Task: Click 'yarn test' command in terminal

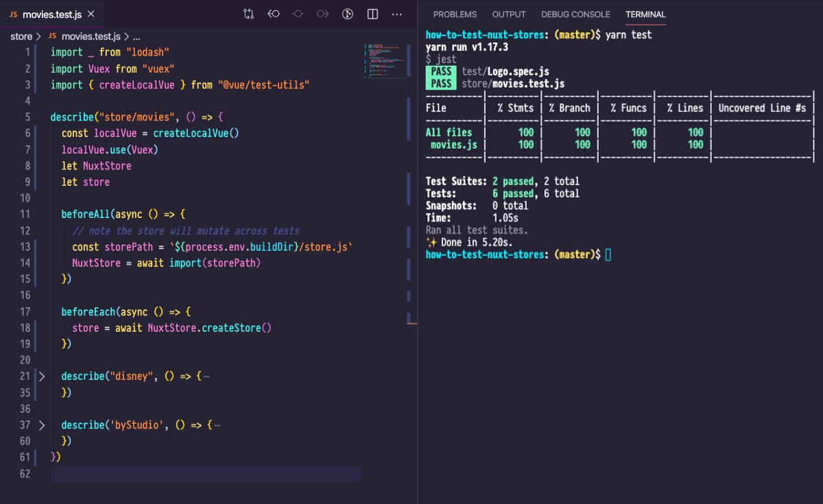Action: click(629, 35)
